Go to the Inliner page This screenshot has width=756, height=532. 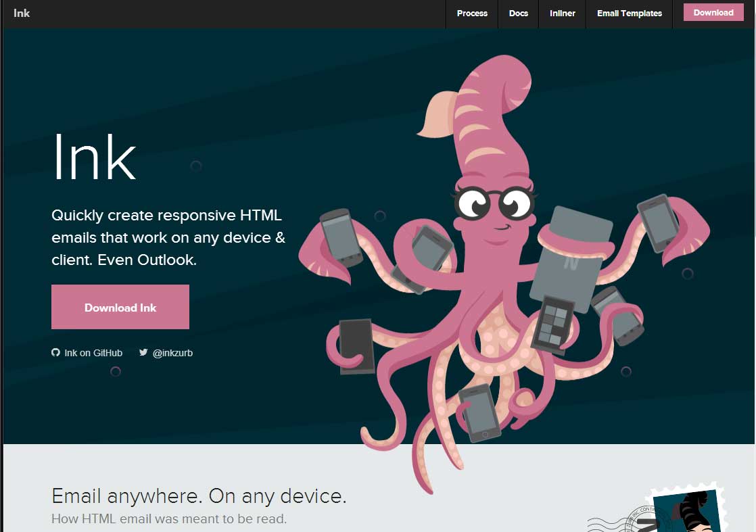click(x=562, y=14)
